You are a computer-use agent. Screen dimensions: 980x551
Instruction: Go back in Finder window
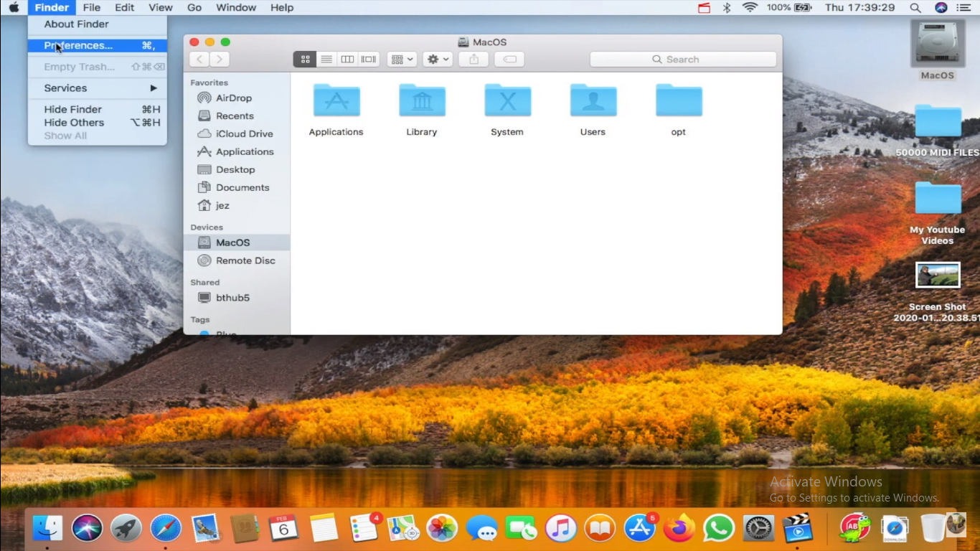pos(199,60)
